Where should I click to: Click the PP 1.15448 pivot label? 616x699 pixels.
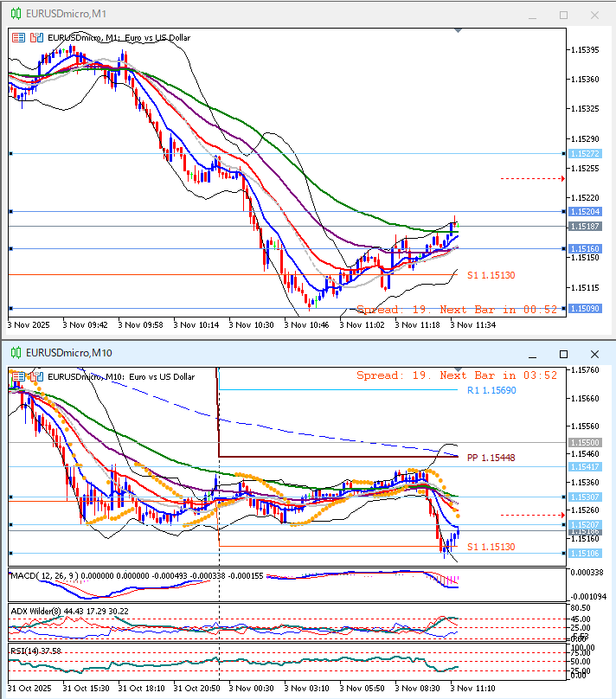[x=491, y=457]
